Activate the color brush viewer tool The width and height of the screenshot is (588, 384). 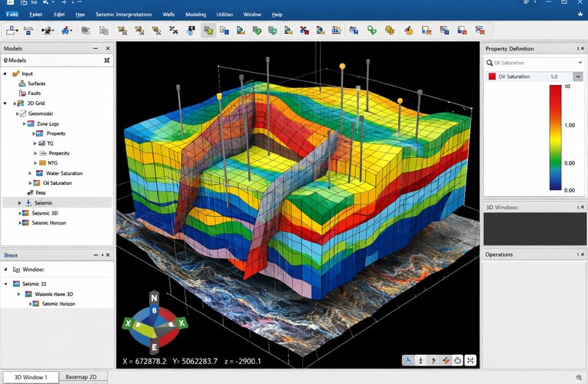446,360
